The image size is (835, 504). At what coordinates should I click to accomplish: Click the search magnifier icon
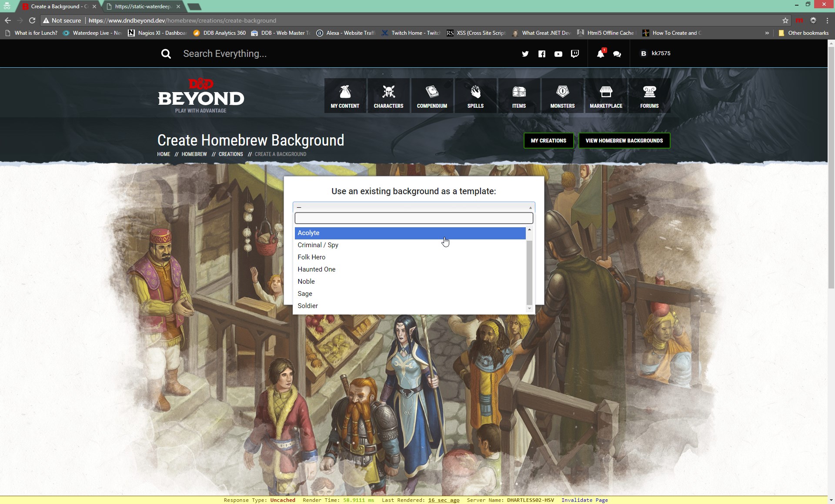tap(166, 54)
